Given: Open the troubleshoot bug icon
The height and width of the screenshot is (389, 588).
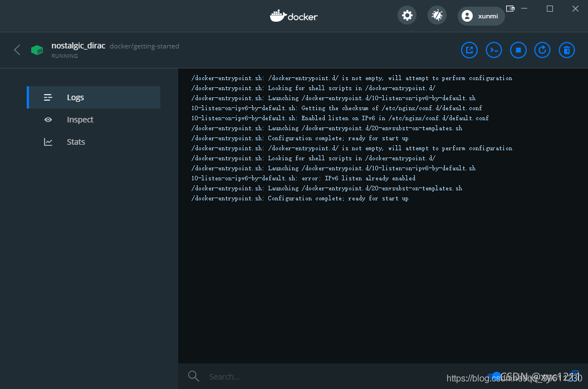Looking at the screenshot, I should pos(437,16).
